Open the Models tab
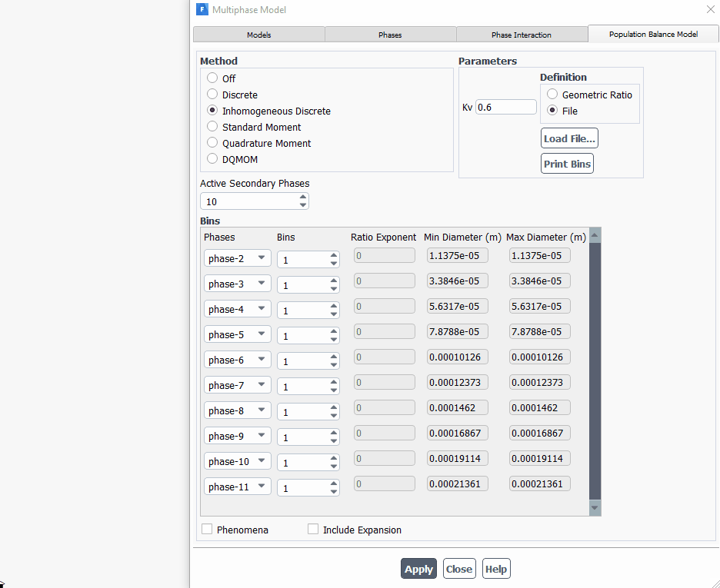Viewport: 720px width, 588px height. (x=258, y=34)
